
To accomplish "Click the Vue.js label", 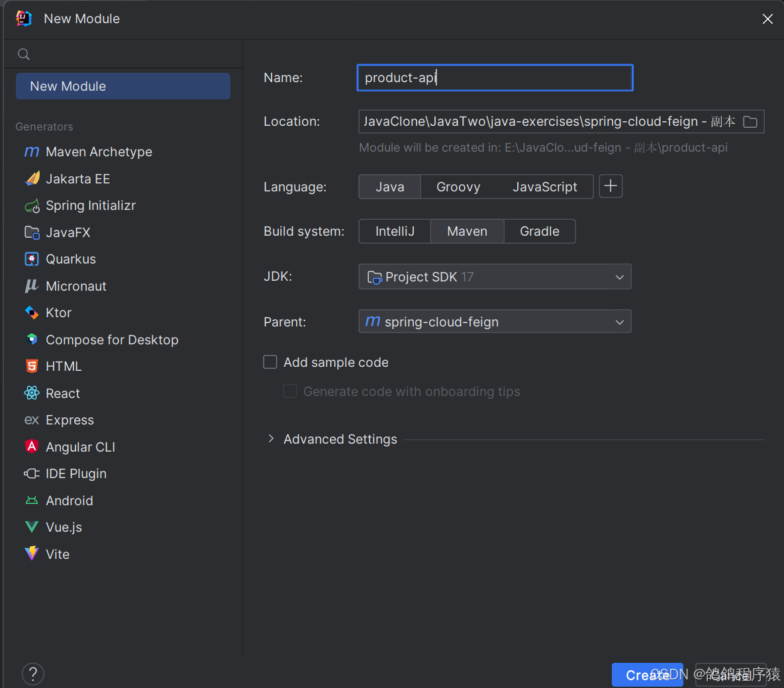I will [64, 527].
